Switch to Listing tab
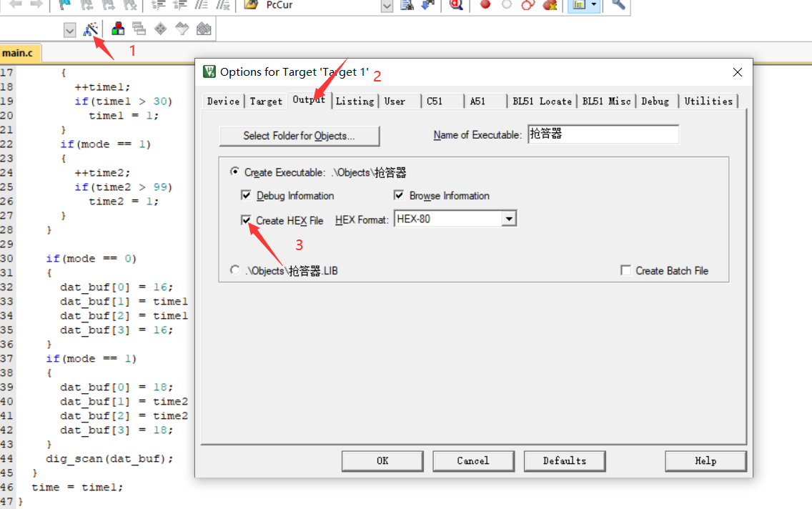The width and height of the screenshot is (812, 509). pyautogui.click(x=355, y=101)
